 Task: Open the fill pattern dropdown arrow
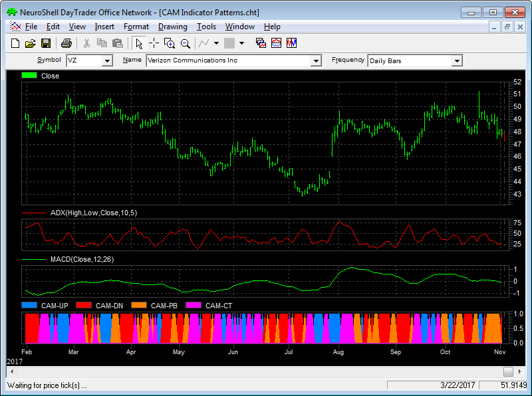[x=241, y=43]
